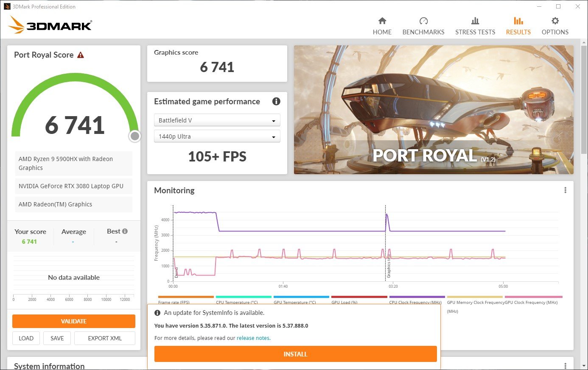Click INSTALL to update SystemInfo

pos(295,354)
